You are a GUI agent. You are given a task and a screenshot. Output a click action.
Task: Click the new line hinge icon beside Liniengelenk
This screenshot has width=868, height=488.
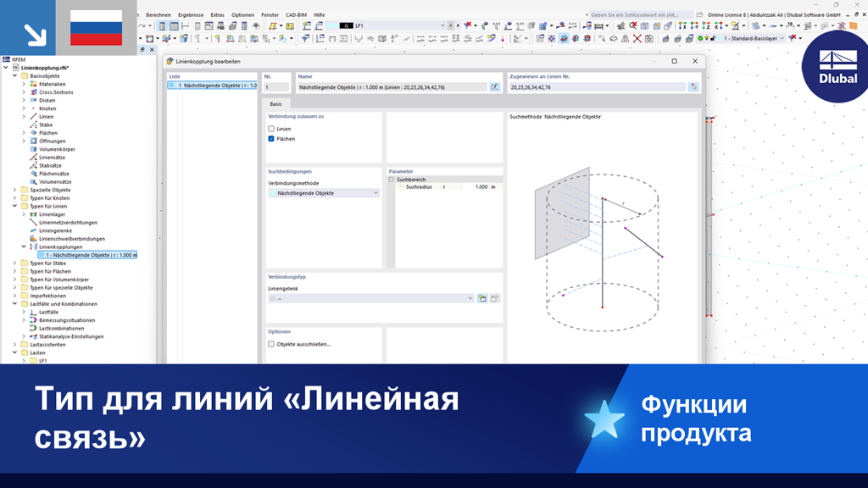tap(482, 298)
